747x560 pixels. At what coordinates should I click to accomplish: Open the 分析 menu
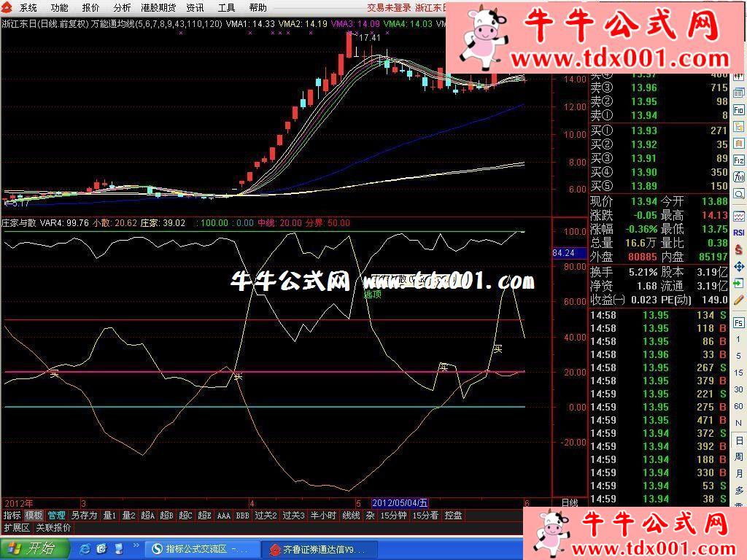tap(122, 8)
